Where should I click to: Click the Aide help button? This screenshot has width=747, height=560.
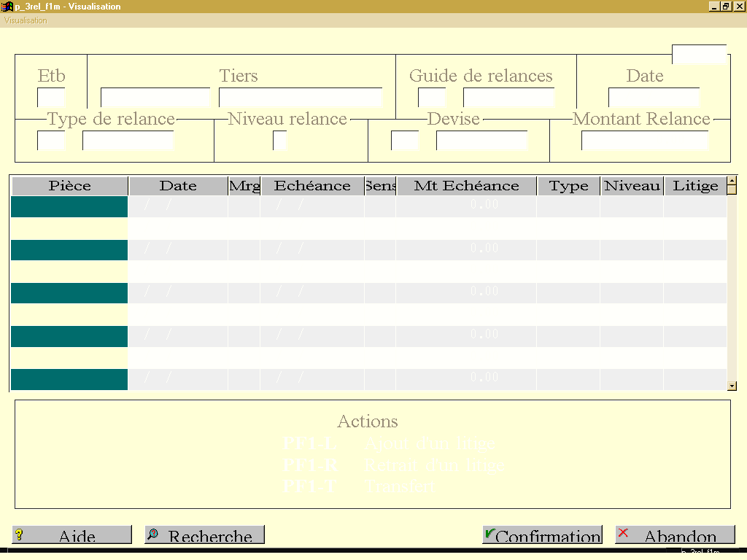point(71,534)
